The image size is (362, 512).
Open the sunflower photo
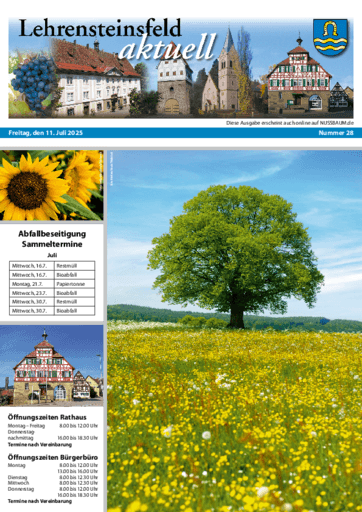pos(52,185)
